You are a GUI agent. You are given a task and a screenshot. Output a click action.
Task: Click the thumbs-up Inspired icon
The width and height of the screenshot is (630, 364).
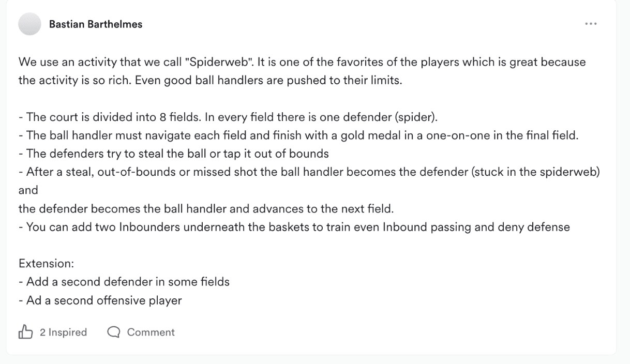tap(26, 332)
